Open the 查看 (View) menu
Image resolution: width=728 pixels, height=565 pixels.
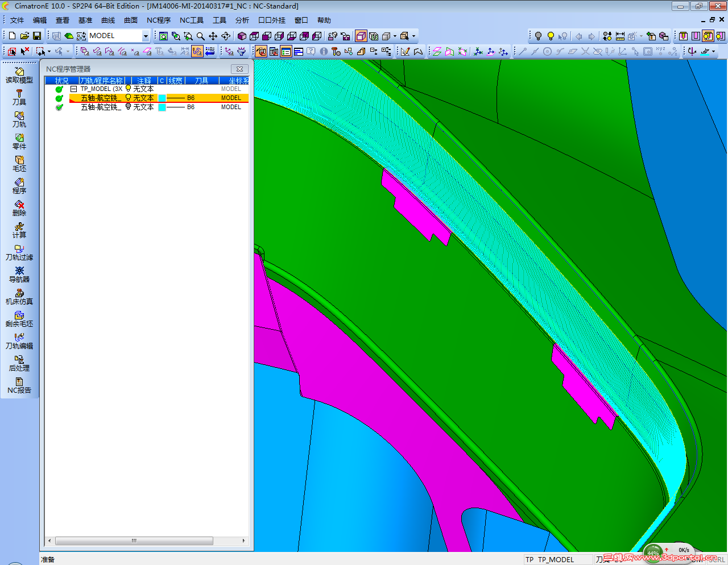[63, 20]
